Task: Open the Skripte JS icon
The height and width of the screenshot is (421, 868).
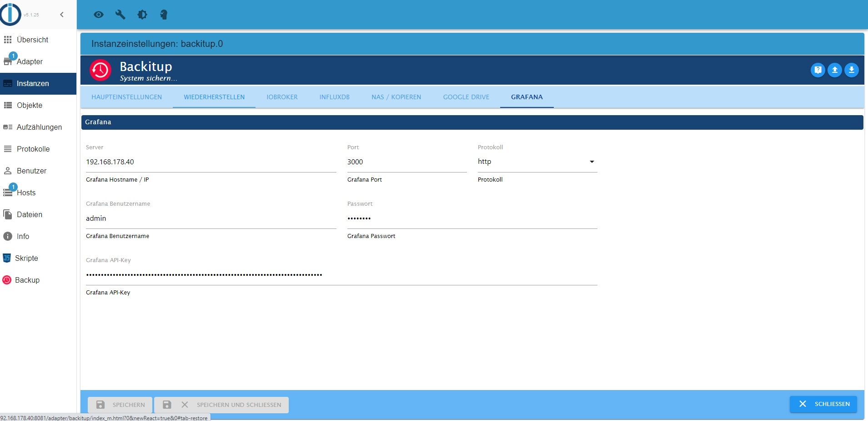Action: pos(7,258)
